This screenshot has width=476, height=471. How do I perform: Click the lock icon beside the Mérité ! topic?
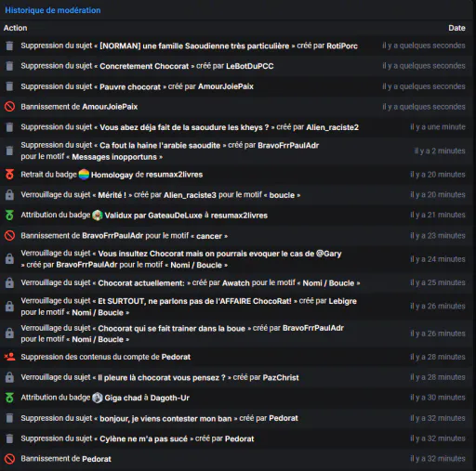click(x=9, y=195)
